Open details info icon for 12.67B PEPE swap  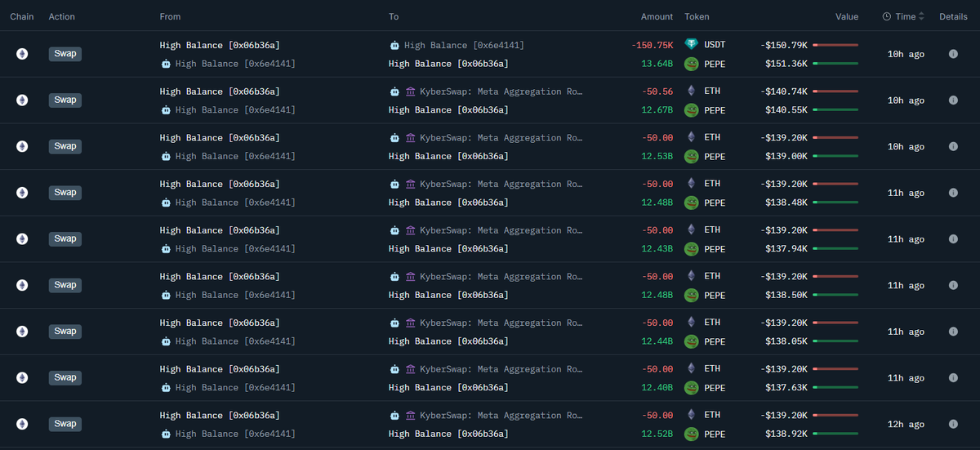click(953, 100)
